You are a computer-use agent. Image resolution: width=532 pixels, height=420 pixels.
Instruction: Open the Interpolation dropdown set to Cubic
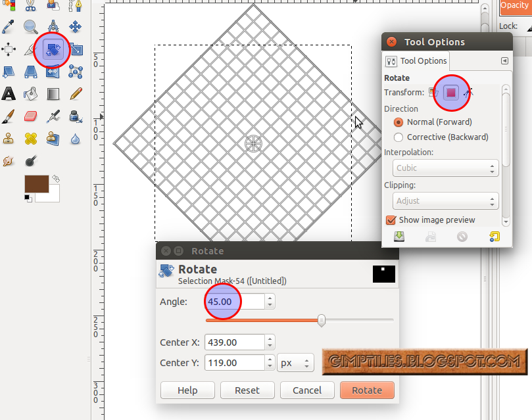pos(445,168)
